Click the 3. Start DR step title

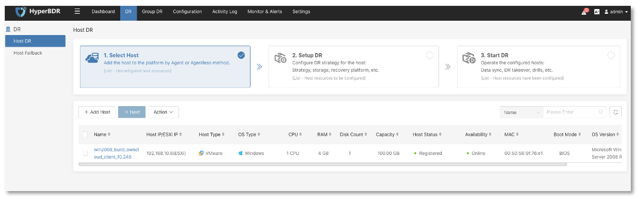495,55
